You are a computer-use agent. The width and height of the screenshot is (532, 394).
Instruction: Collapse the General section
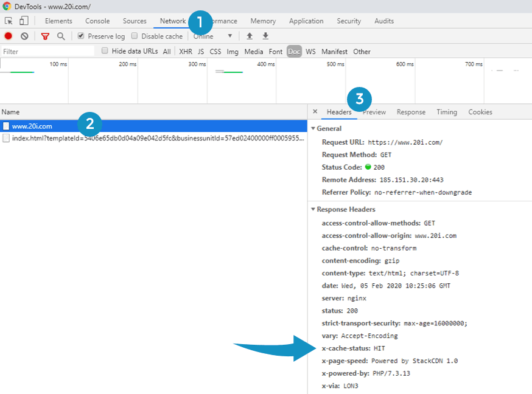tap(313, 128)
